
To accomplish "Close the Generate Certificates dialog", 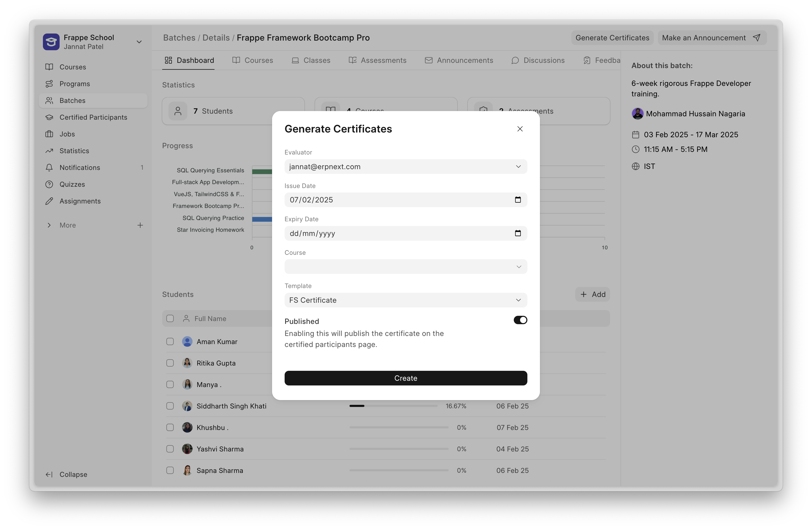I will 520,129.
